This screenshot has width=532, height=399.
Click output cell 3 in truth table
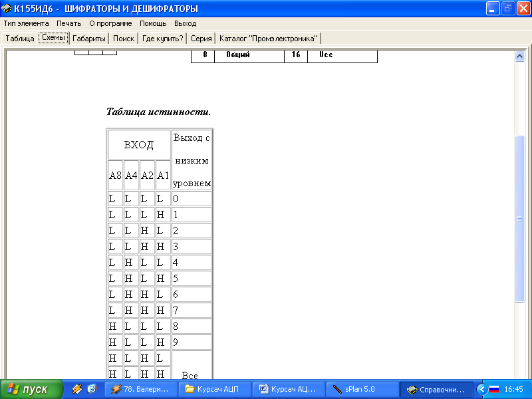click(192, 246)
